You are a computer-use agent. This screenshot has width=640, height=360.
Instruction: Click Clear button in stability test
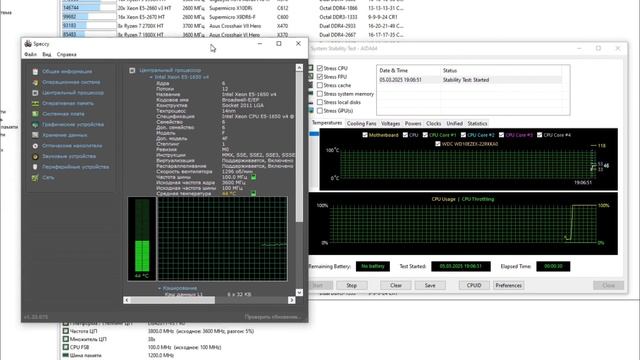click(x=396, y=285)
